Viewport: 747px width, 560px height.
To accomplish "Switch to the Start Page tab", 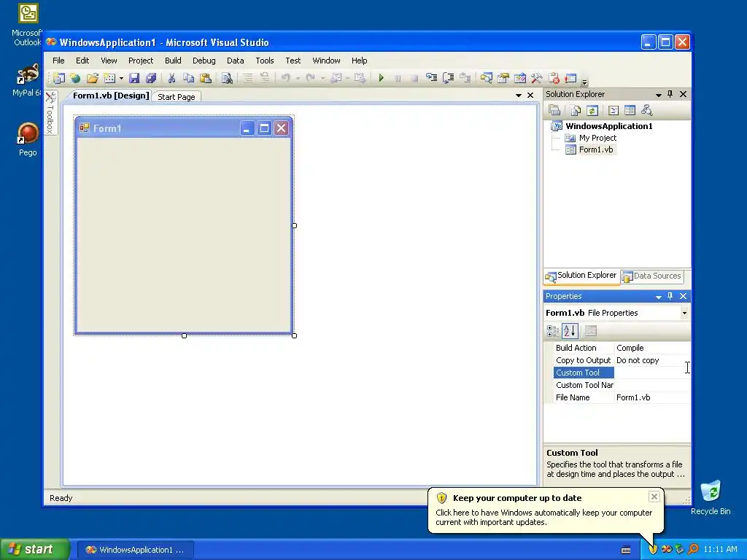I will pos(177,97).
